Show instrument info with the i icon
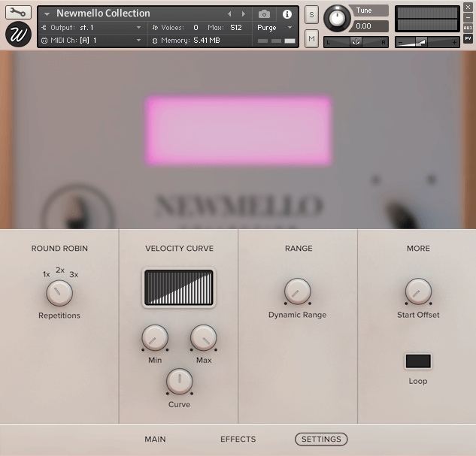Image resolution: width=476 pixels, height=456 pixels. pyautogui.click(x=287, y=14)
